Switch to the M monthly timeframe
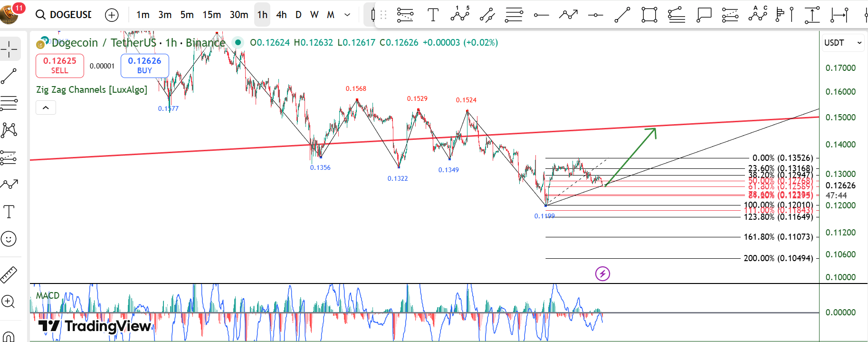Image resolution: width=868 pixels, height=342 pixels. click(x=331, y=15)
